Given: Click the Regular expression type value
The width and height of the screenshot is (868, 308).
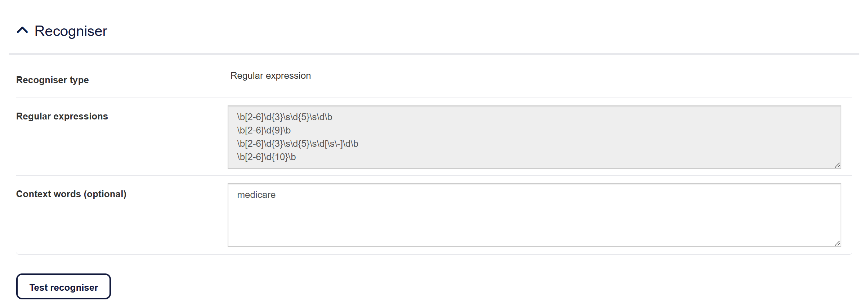Looking at the screenshot, I should pos(270,76).
